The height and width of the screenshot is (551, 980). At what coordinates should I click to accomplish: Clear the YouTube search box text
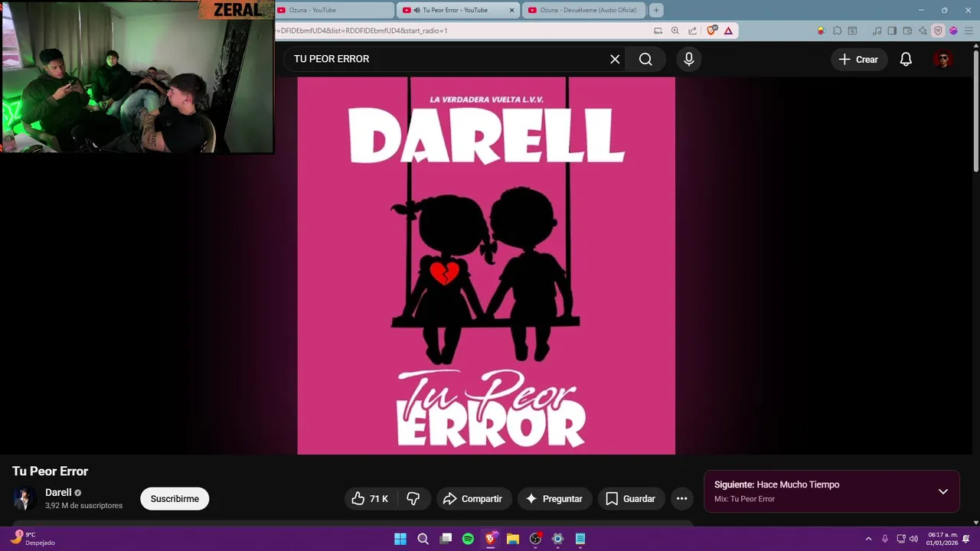615,59
